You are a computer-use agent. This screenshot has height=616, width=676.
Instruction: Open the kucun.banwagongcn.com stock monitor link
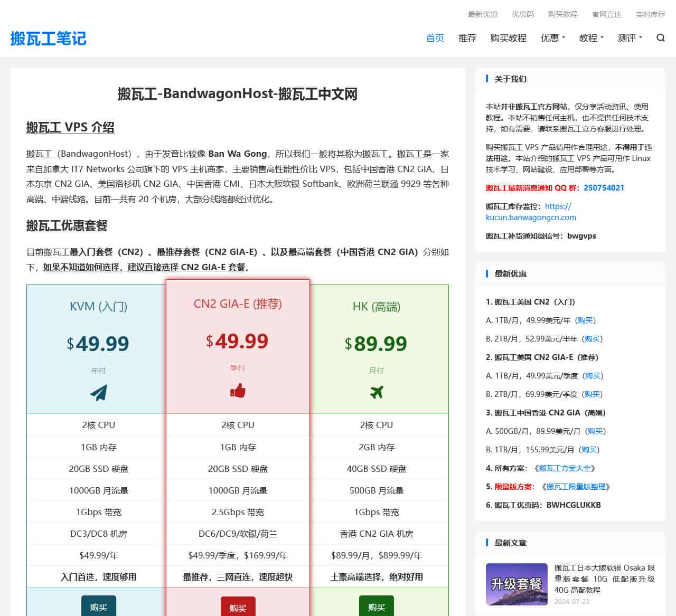pyautogui.click(x=530, y=217)
